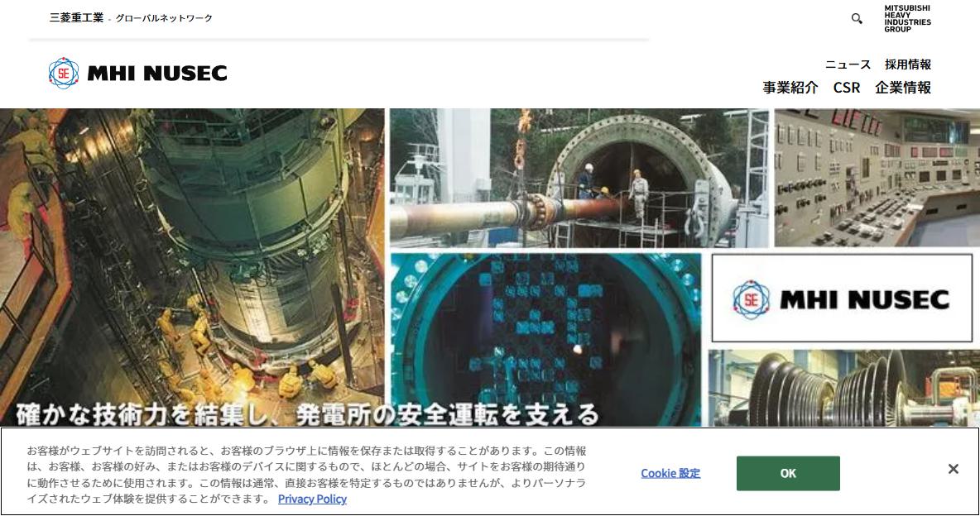The width and height of the screenshot is (980, 516).
Task: Open 事業紹介 menu item
Action: click(x=790, y=88)
